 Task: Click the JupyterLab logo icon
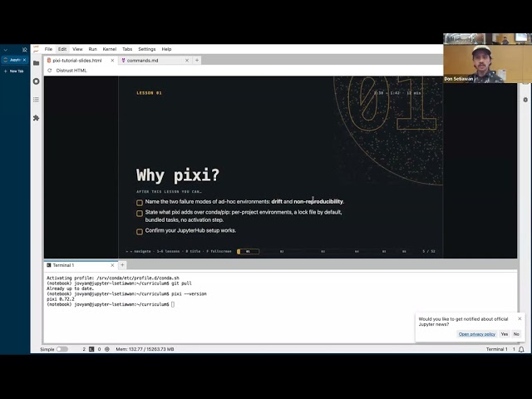pyautogui.click(x=37, y=49)
